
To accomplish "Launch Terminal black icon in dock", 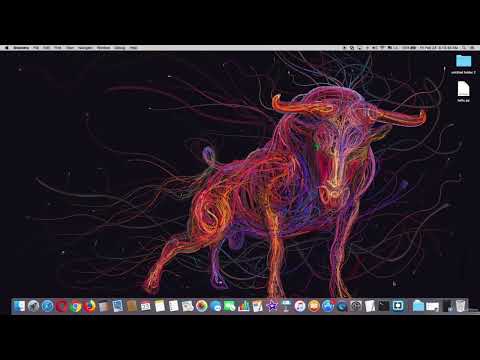I will point(384,306).
